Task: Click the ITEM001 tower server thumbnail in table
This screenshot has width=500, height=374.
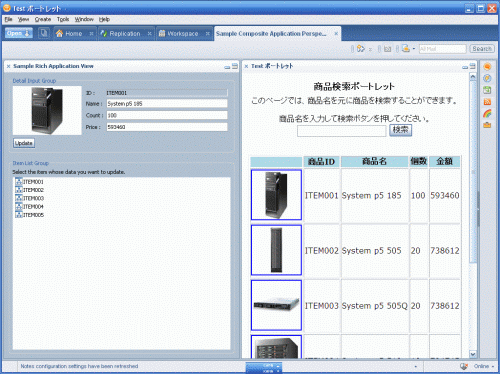Action: (276, 195)
